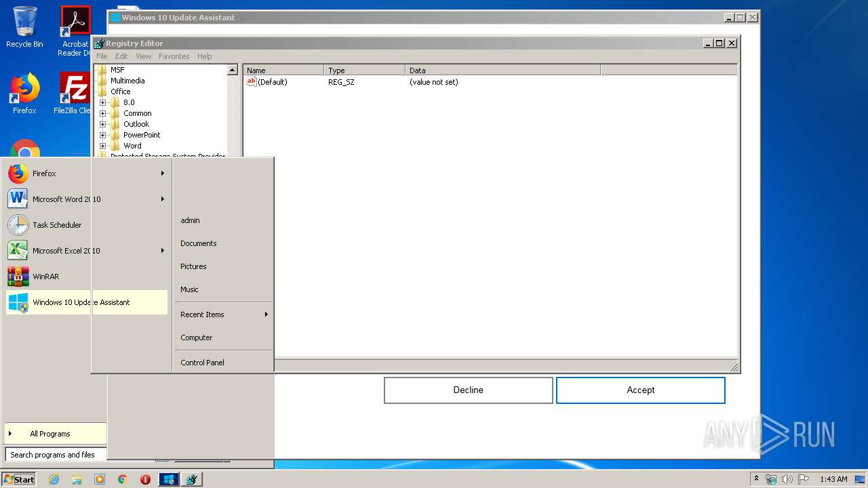Screen dimensions: 868x488
Task: Click the Search programs and files box
Action: coord(56,455)
